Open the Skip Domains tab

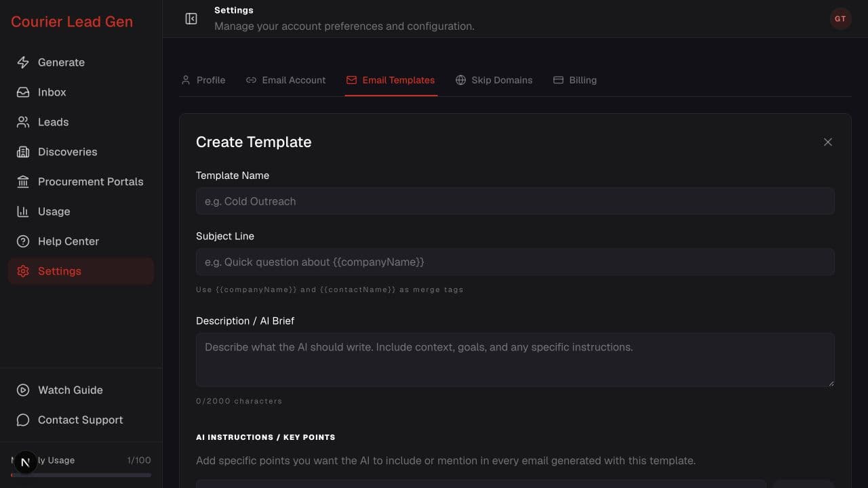494,80
